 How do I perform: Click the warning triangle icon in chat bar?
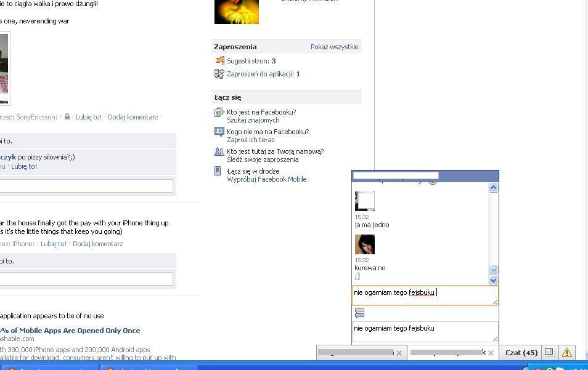coord(566,353)
